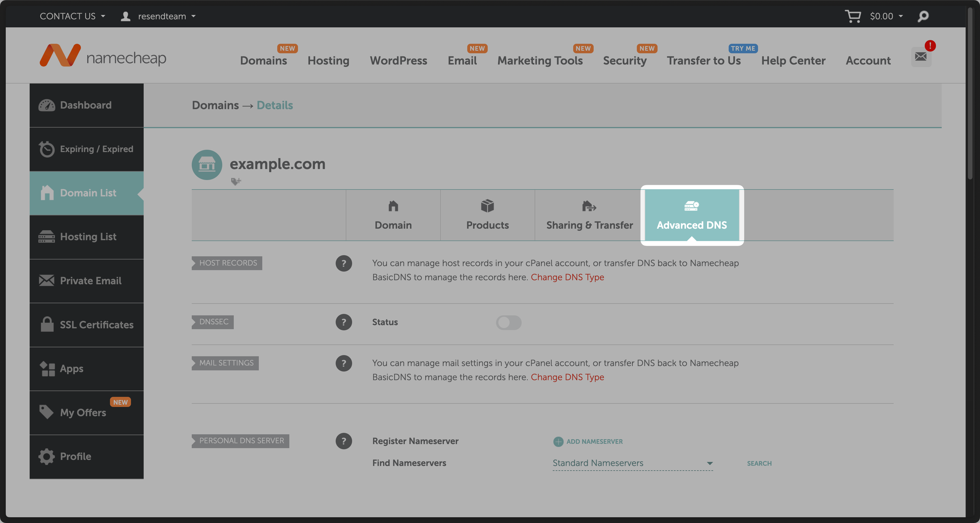Click the SSL Certificates padlock icon

[x=47, y=324]
